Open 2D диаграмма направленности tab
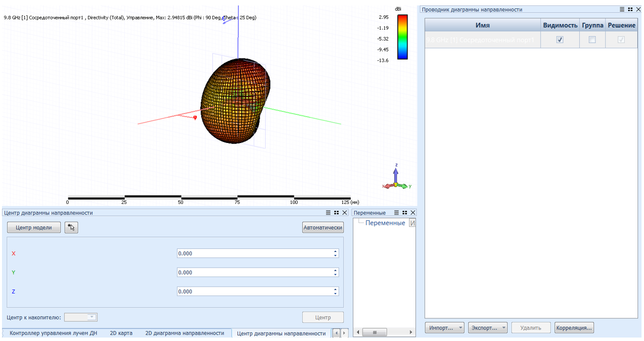The width and height of the screenshot is (644, 341). coord(184,333)
